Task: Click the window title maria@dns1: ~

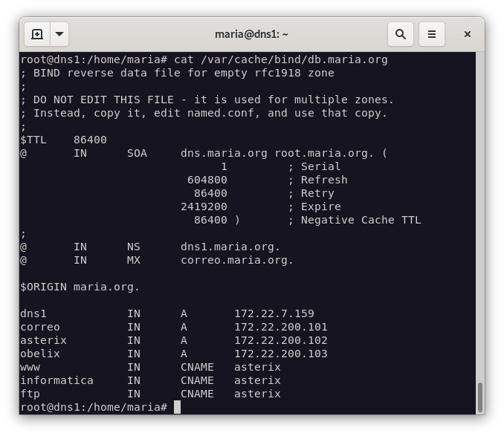Action: click(251, 34)
